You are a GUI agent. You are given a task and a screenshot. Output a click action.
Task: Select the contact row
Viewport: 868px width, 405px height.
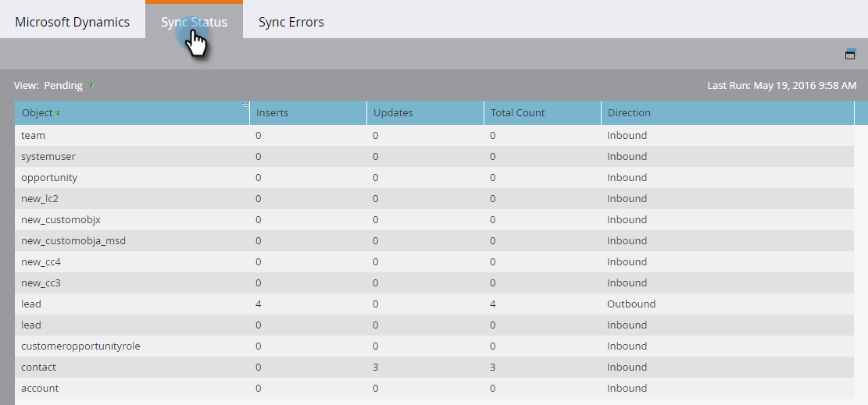[x=434, y=367]
